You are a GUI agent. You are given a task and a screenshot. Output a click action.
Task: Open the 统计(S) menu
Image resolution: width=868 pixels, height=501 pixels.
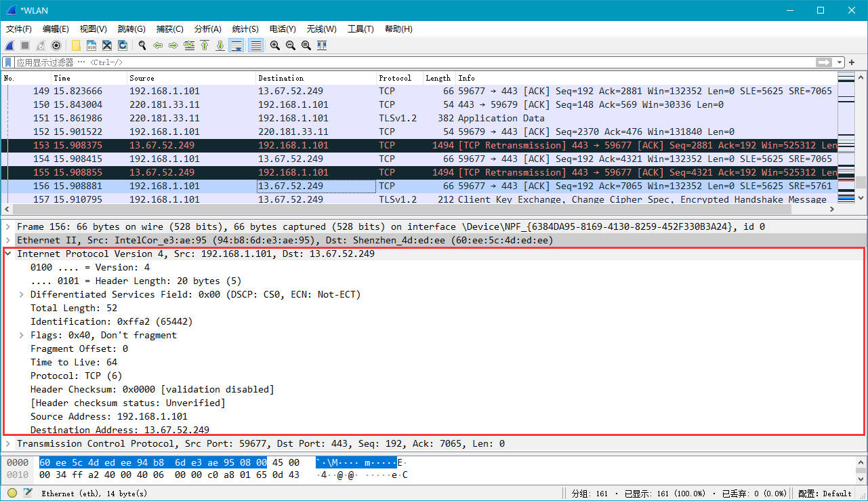click(x=245, y=29)
